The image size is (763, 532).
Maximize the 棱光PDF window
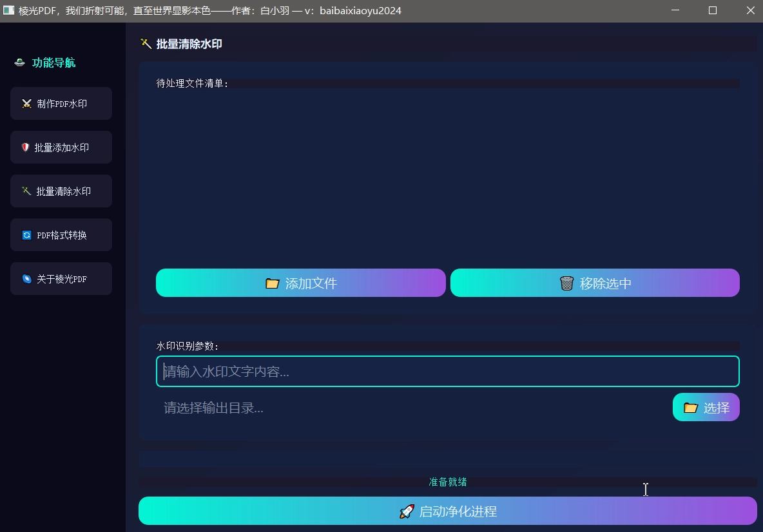[713, 10]
